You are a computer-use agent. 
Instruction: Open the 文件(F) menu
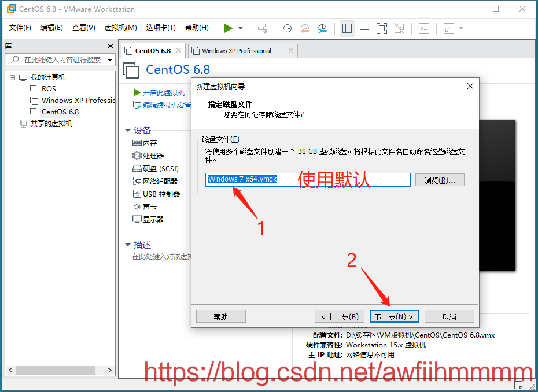[x=20, y=28]
